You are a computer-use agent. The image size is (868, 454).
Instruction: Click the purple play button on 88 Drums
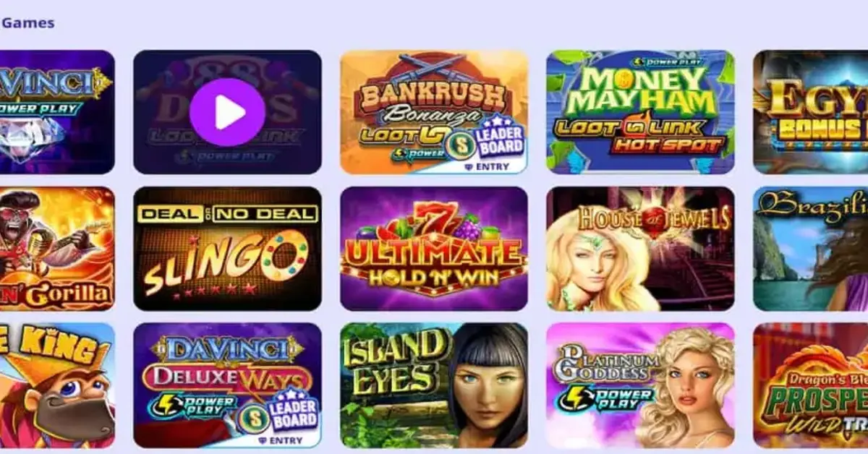coord(227,112)
